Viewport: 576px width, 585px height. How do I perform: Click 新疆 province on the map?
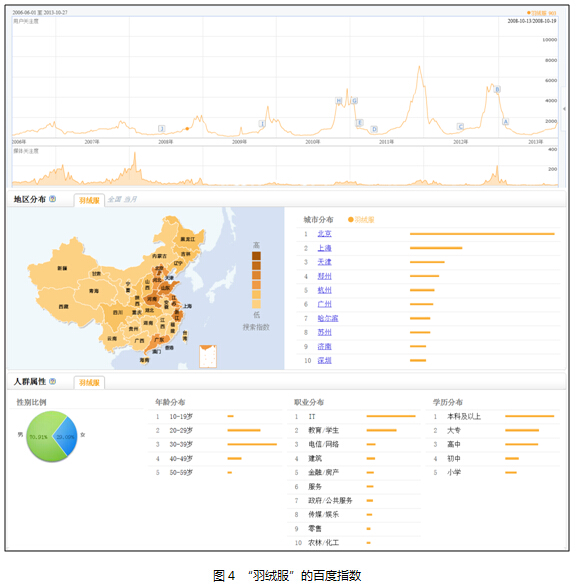(62, 268)
